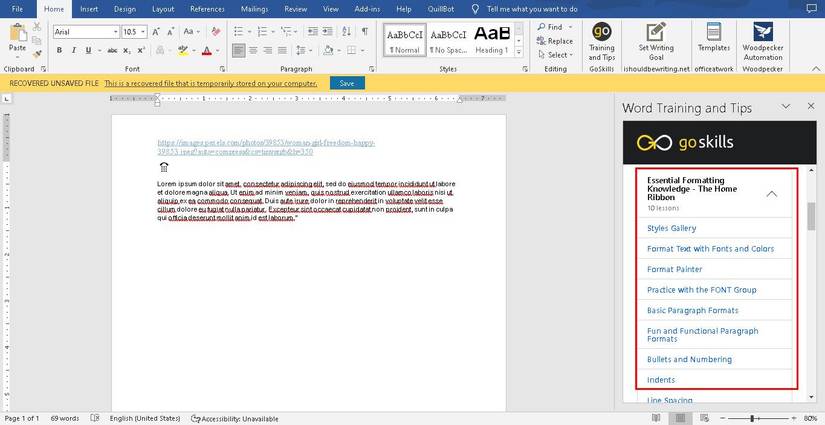Expand the Styles gallery More arrow
The height and width of the screenshot is (425, 825).
click(519, 52)
